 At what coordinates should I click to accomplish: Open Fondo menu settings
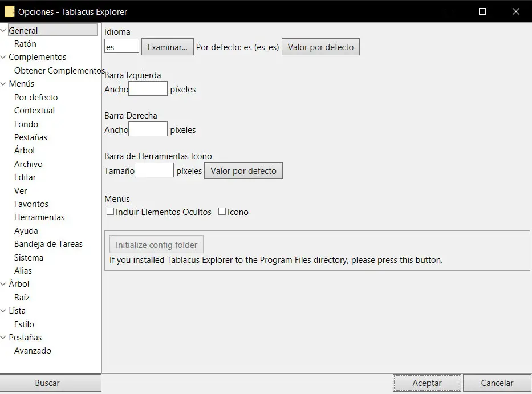[26, 124]
